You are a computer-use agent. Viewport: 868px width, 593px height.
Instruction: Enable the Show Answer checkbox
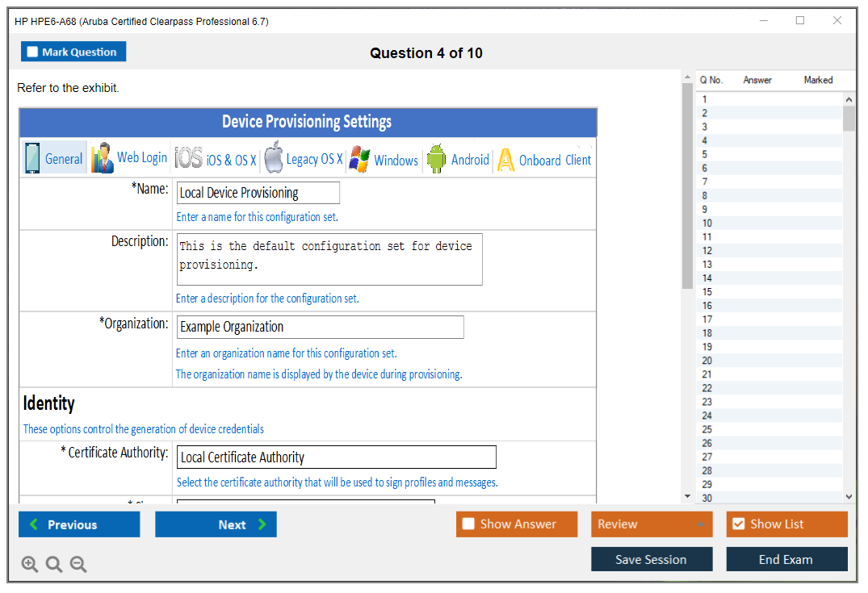[x=468, y=524]
